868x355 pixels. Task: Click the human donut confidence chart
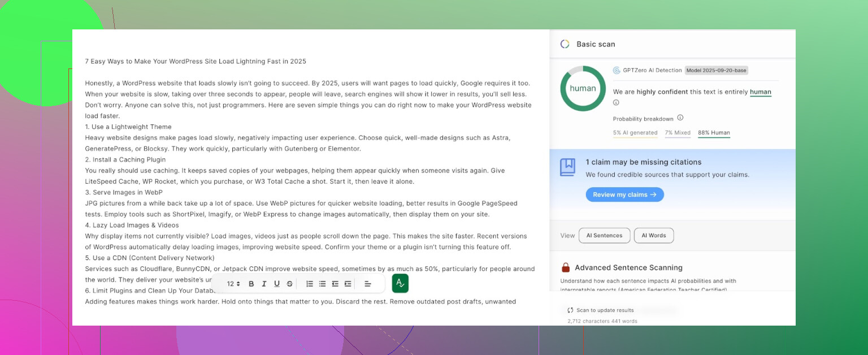(x=583, y=89)
